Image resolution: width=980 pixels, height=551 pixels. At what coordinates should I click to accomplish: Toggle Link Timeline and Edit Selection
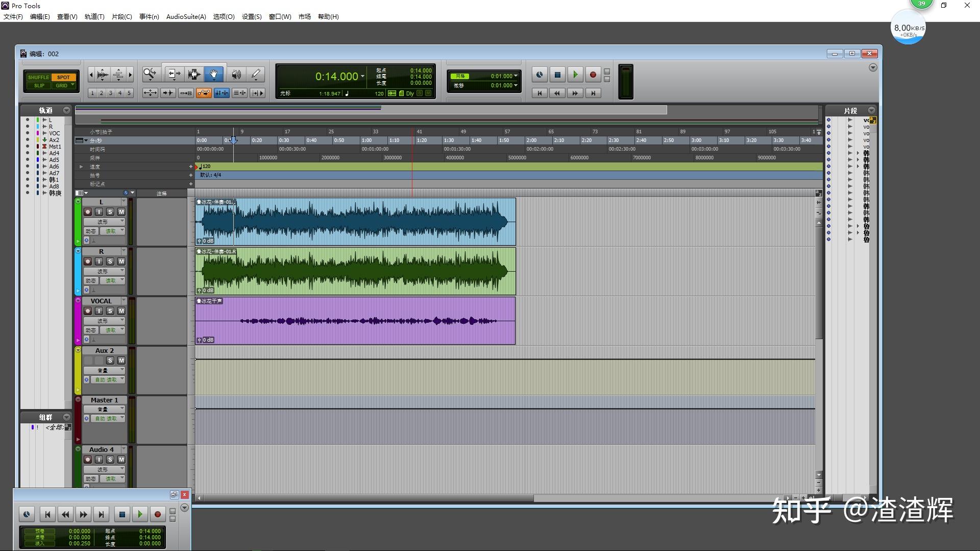(x=222, y=93)
